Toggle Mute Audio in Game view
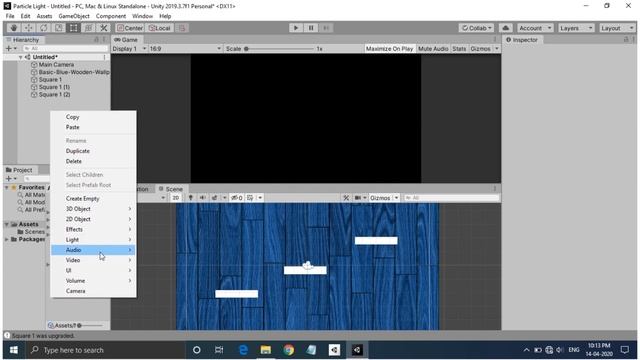This screenshot has height=360, width=640. coord(433,49)
